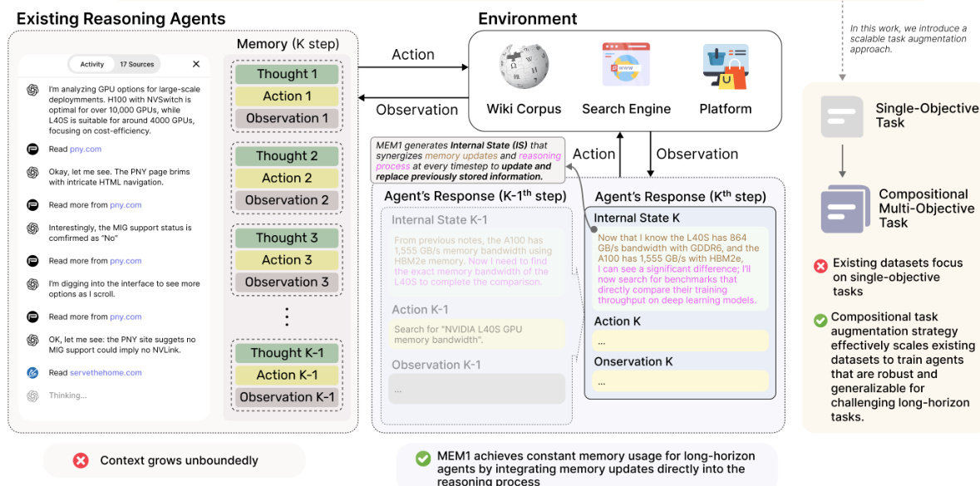
Task: Open the pny.com link in 'Read pny.com'
Action: (x=86, y=150)
